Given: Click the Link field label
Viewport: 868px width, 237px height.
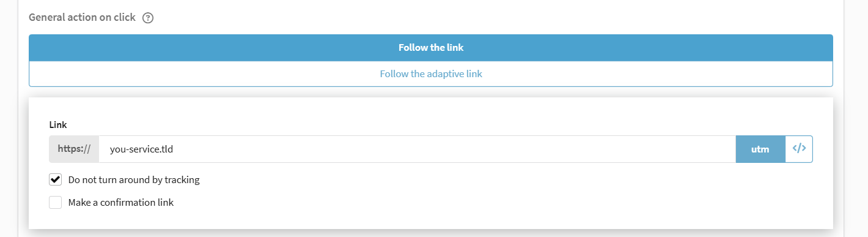Looking at the screenshot, I should (x=58, y=125).
